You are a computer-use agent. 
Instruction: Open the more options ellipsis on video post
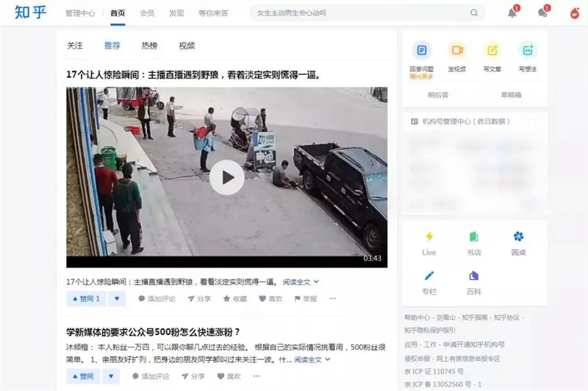333,299
